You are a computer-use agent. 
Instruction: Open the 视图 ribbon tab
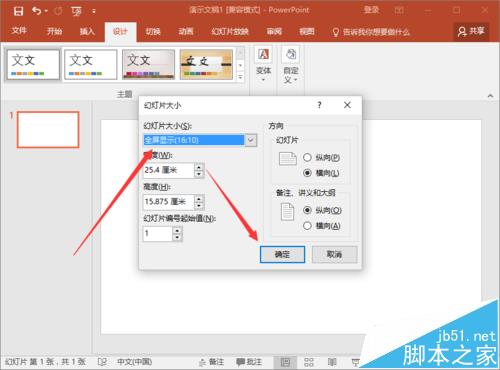[x=307, y=32]
